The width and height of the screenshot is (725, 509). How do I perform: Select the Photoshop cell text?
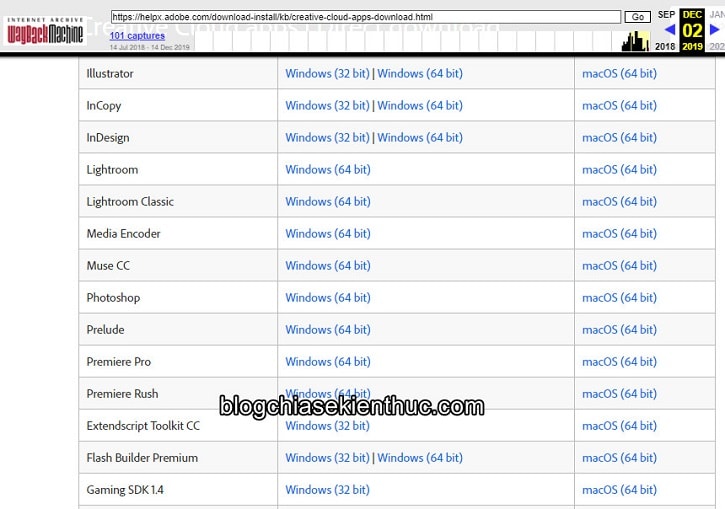(113, 298)
